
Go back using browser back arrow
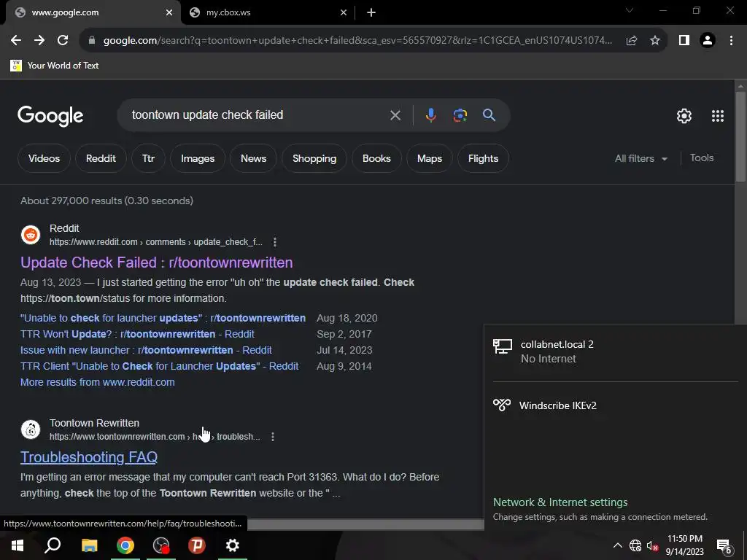point(16,41)
